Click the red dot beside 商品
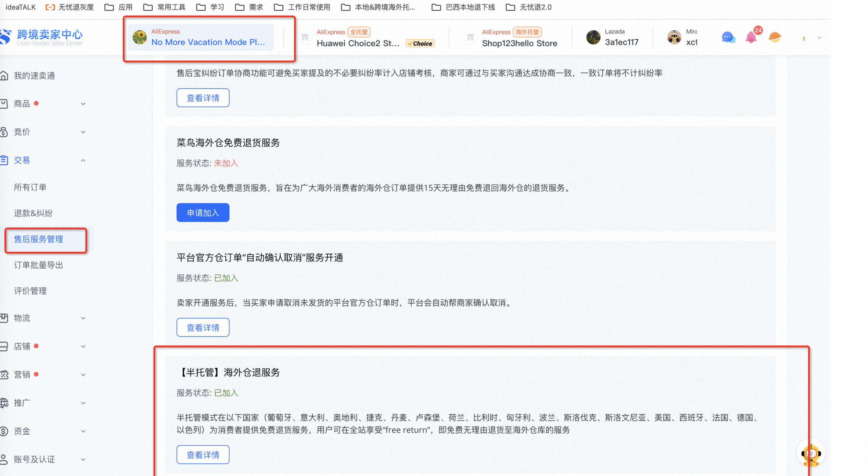 point(37,104)
